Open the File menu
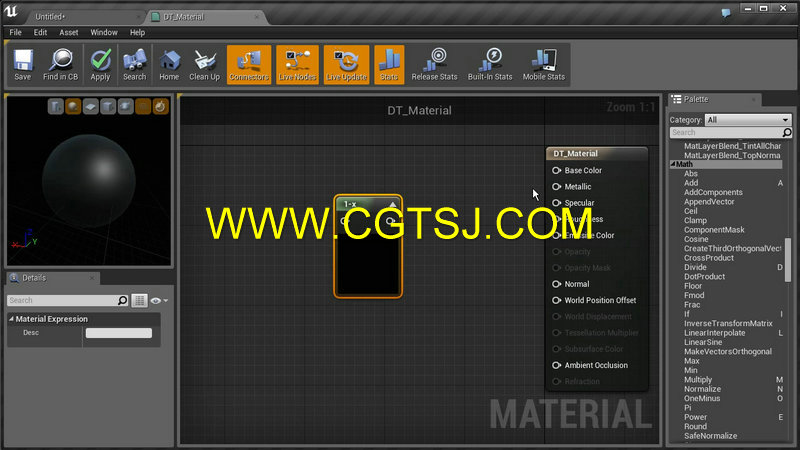This screenshot has height=450, width=800. click(x=15, y=32)
